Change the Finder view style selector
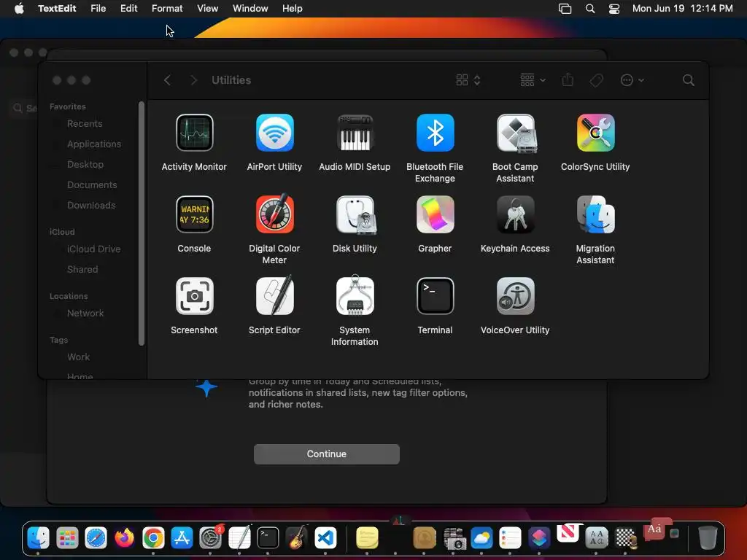Screen dimensions: 747x560 click(468, 80)
